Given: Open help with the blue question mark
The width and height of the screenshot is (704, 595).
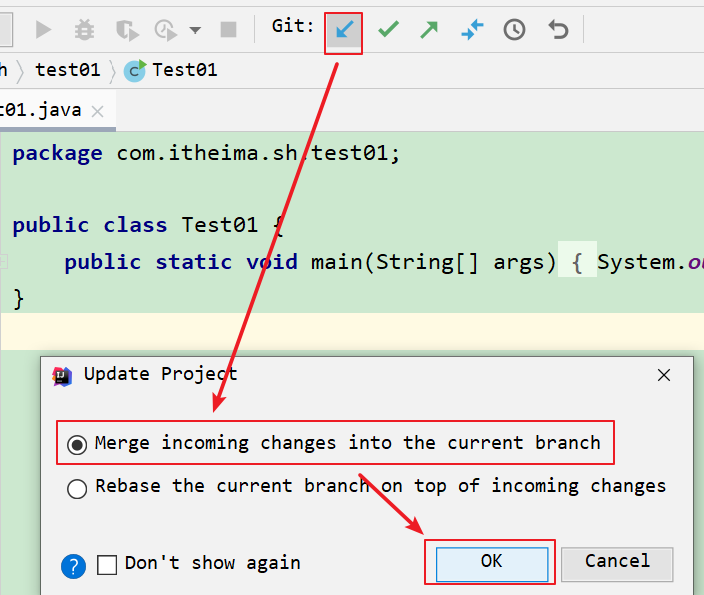Looking at the screenshot, I should coord(73,566).
